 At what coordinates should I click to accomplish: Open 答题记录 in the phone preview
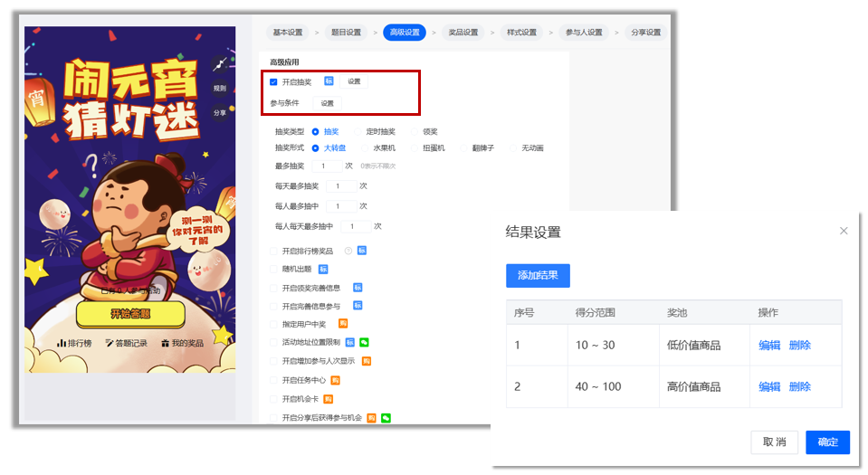click(x=126, y=343)
